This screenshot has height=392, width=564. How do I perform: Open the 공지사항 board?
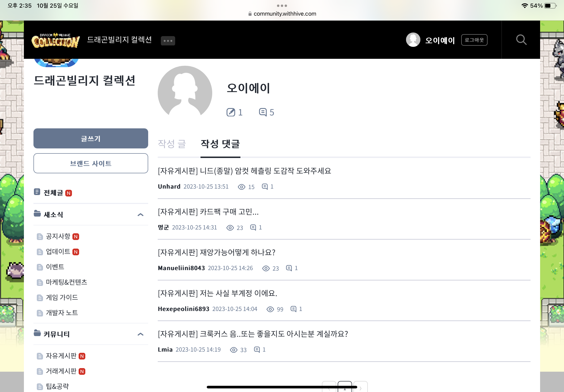point(58,236)
